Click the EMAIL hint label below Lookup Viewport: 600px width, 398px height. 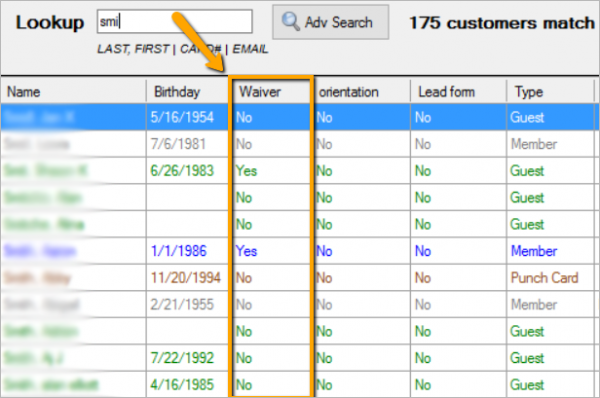(250, 49)
